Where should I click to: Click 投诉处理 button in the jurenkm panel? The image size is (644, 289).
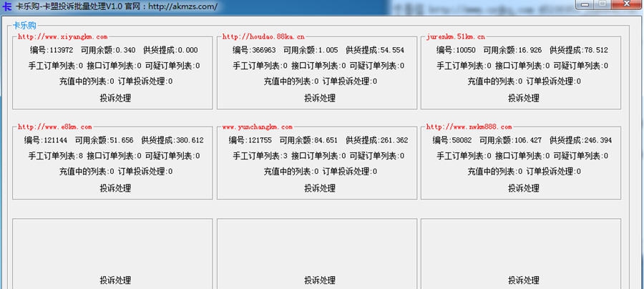tap(524, 98)
